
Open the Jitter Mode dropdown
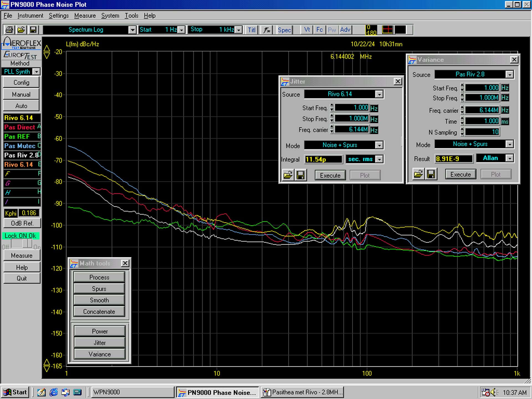tap(379, 145)
